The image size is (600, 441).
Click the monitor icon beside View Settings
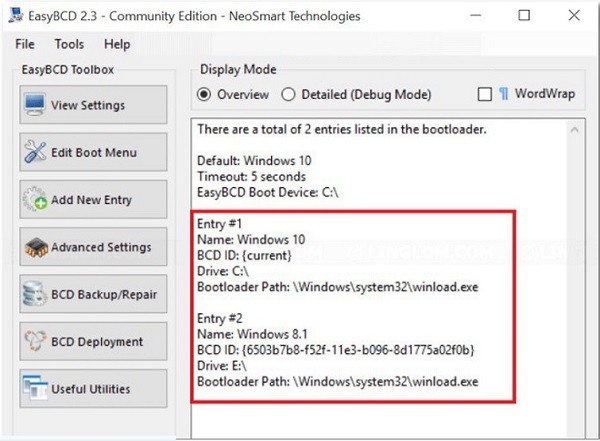click(35, 105)
